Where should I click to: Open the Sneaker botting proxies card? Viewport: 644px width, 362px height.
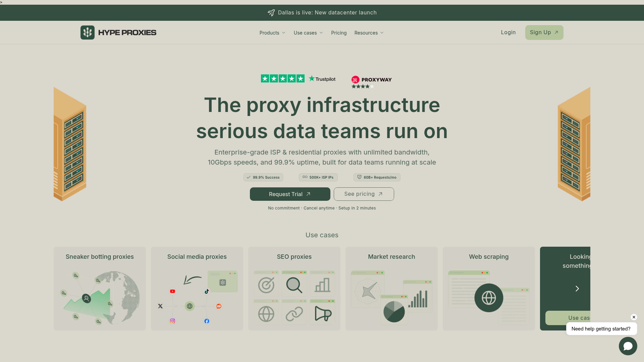(100, 289)
